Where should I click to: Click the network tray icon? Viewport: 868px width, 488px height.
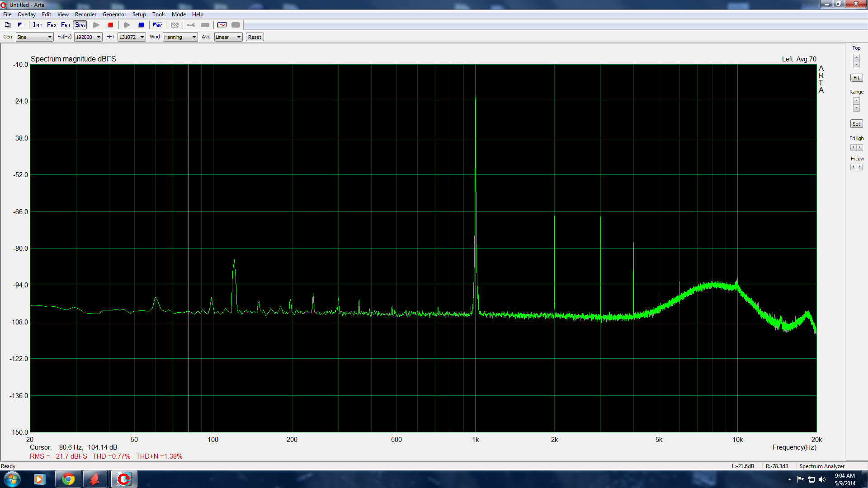tap(811, 479)
